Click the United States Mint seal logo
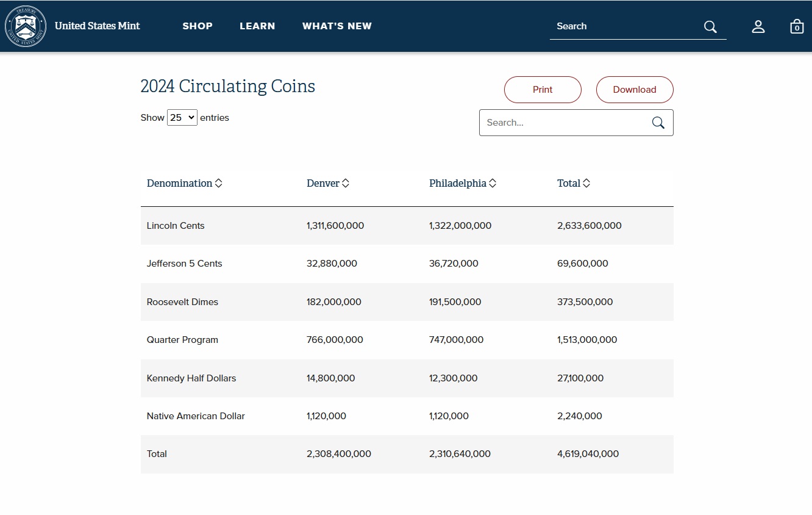The width and height of the screenshot is (812, 515). [26, 26]
